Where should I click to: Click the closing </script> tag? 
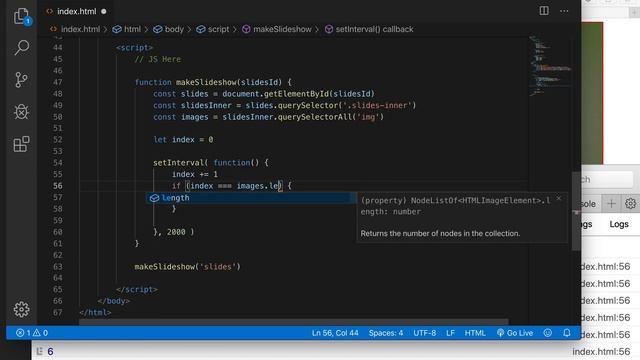(137, 290)
